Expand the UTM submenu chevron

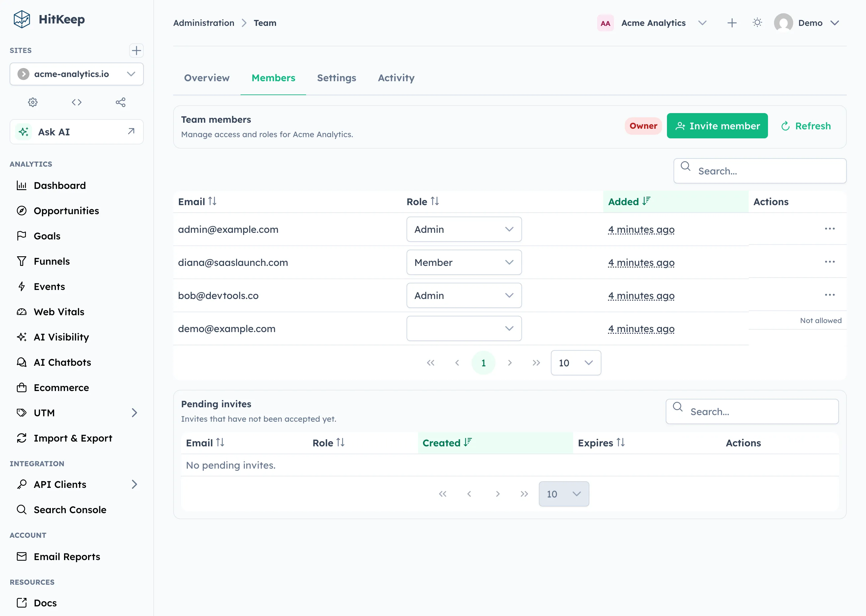point(134,413)
